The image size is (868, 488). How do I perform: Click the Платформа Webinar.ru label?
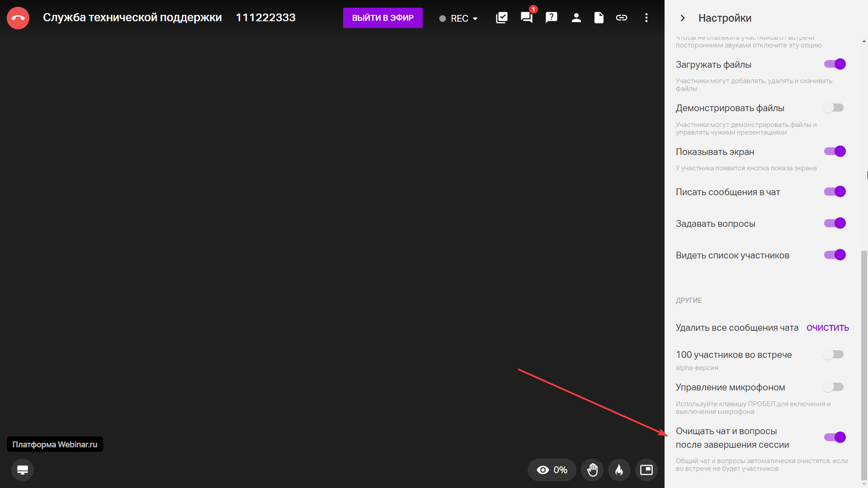pos(55,444)
